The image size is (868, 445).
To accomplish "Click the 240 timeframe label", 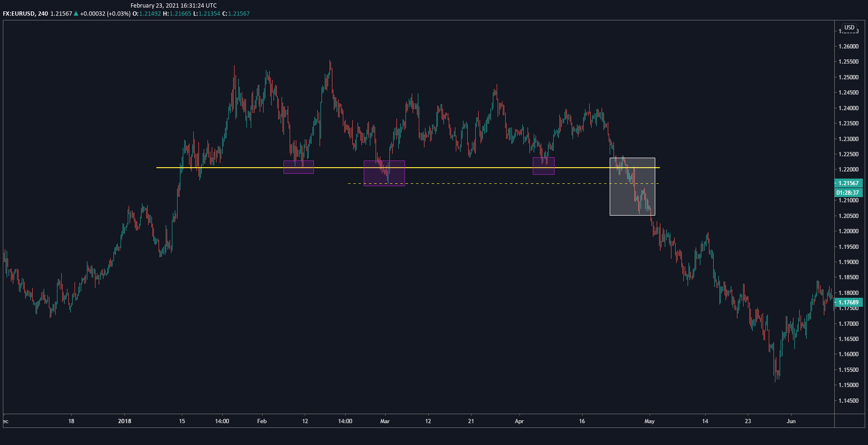I will tap(44, 14).
